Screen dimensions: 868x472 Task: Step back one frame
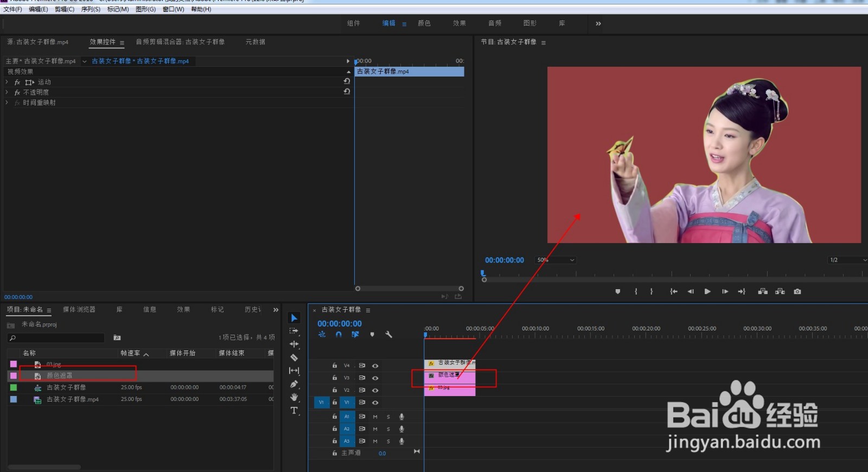click(691, 292)
